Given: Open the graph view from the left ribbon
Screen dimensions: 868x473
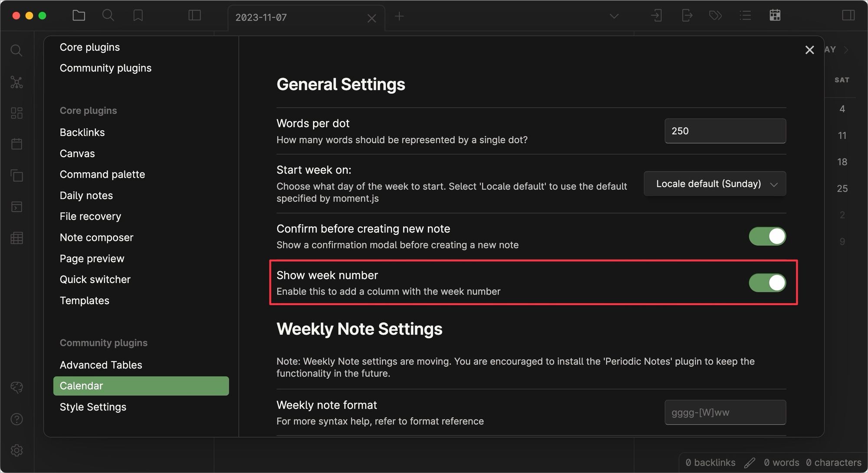Looking at the screenshot, I should pyautogui.click(x=16, y=82).
